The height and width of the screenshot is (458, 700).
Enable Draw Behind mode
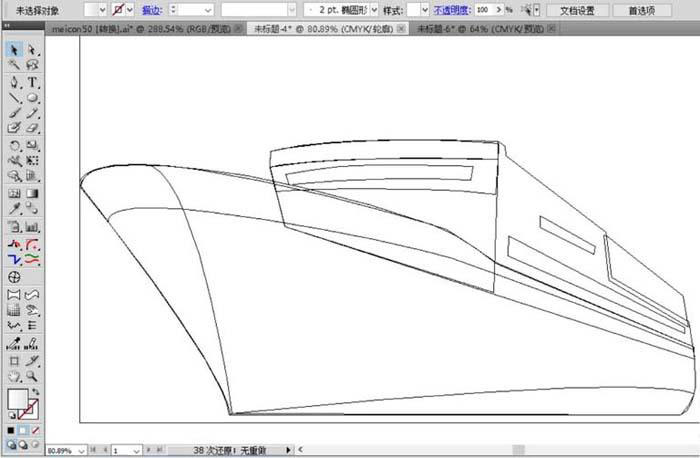click(x=23, y=445)
